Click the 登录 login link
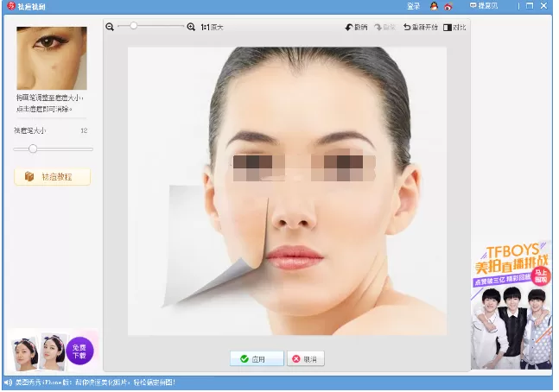 click(413, 6)
